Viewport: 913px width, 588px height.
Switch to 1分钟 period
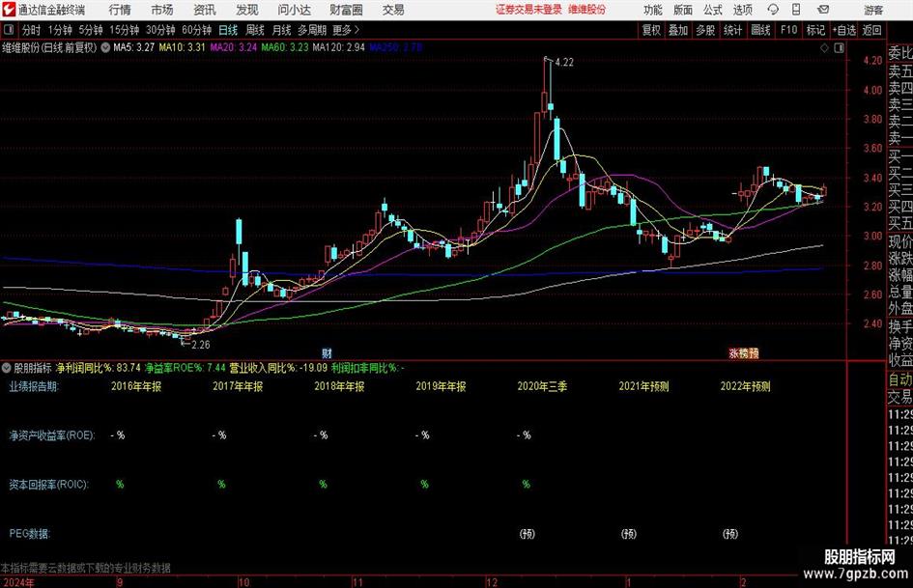pos(60,30)
